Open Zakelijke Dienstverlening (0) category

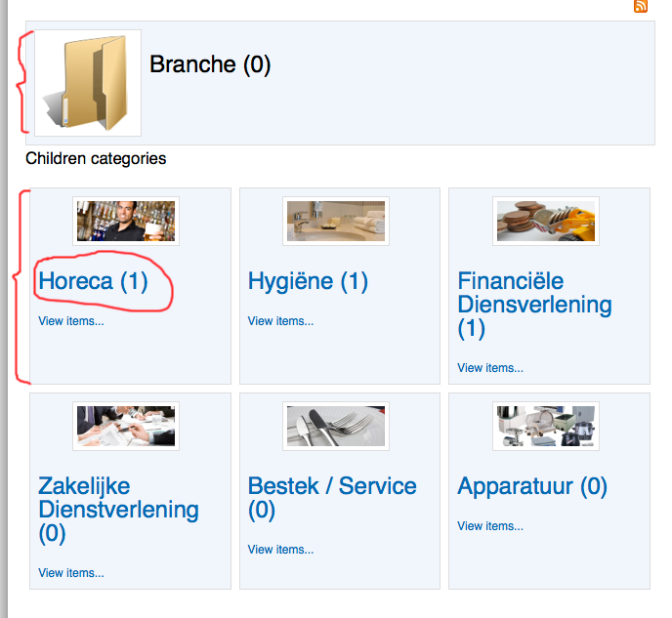point(118,510)
